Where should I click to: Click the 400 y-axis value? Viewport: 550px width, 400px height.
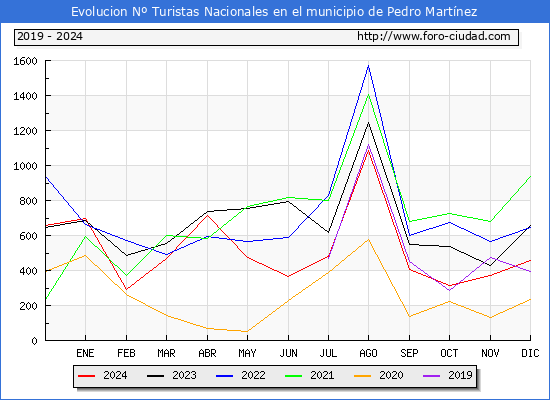pyautogui.click(x=28, y=271)
